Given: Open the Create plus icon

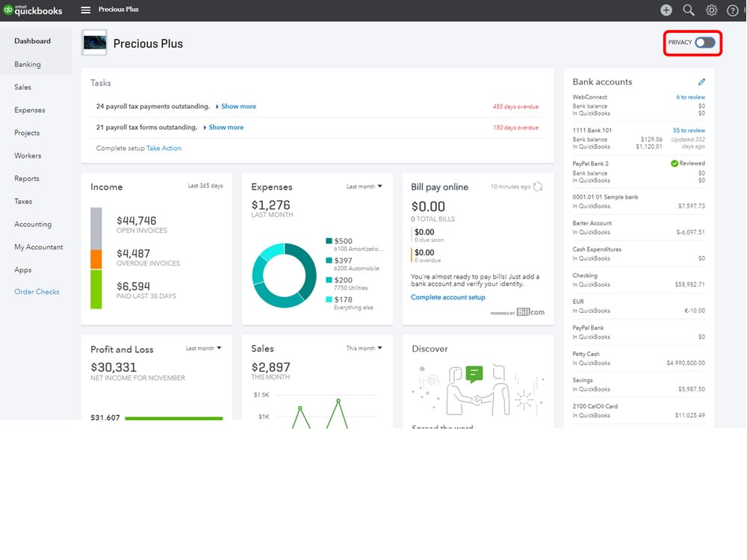Looking at the screenshot, I should 666,10.
